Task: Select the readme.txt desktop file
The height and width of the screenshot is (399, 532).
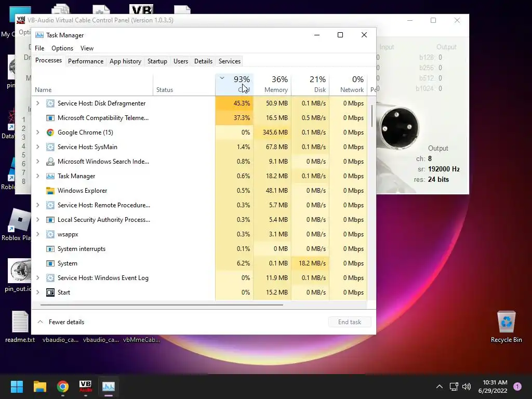Action: point(20,326)
